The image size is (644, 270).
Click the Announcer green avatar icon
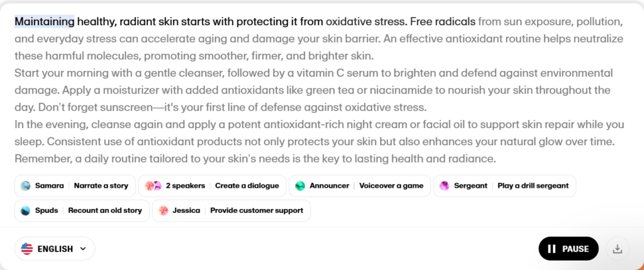coord(300,186)
